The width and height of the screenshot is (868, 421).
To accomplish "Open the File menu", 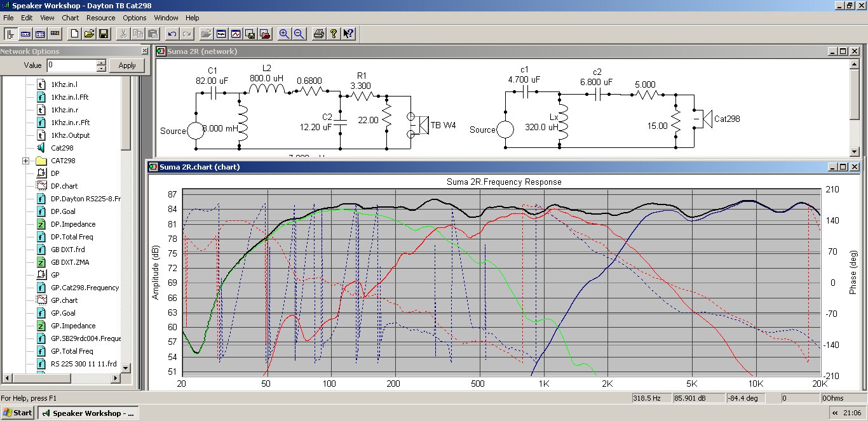I will (x=8, y=18).
